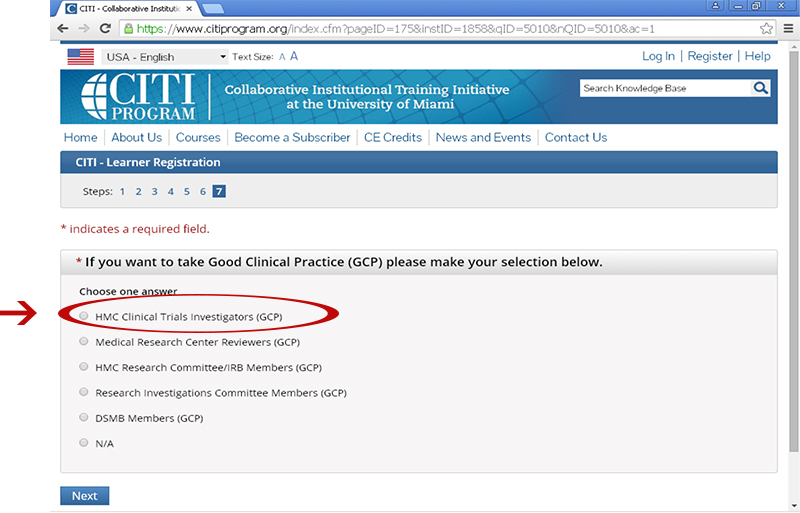Click the current step 7 indicator
The height and width of the screenshot is (513, 800).
click(219, 191)
